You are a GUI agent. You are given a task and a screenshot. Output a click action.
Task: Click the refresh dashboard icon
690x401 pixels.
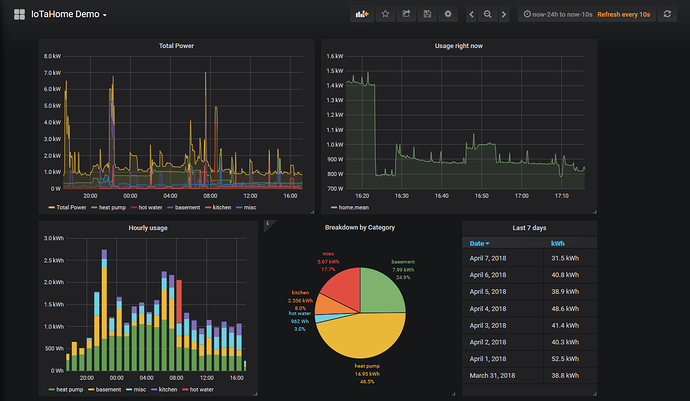[x=667, y=14]
